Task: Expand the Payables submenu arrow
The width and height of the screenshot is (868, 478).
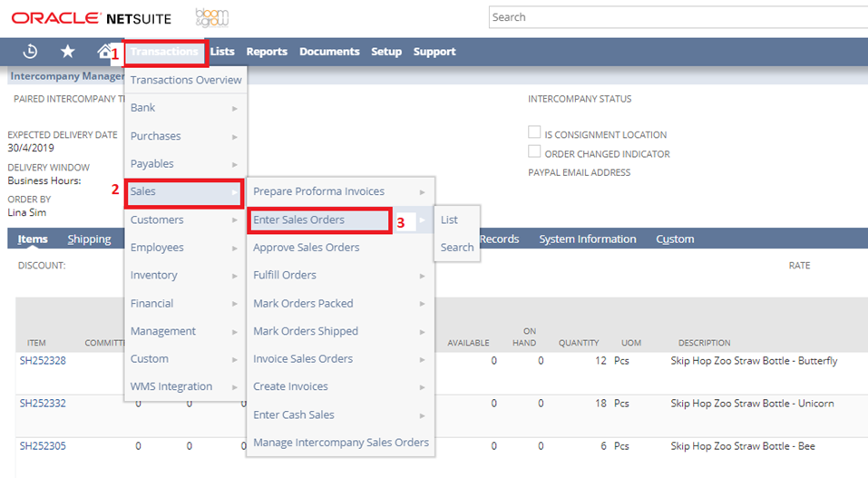Action: click(235, 164)
